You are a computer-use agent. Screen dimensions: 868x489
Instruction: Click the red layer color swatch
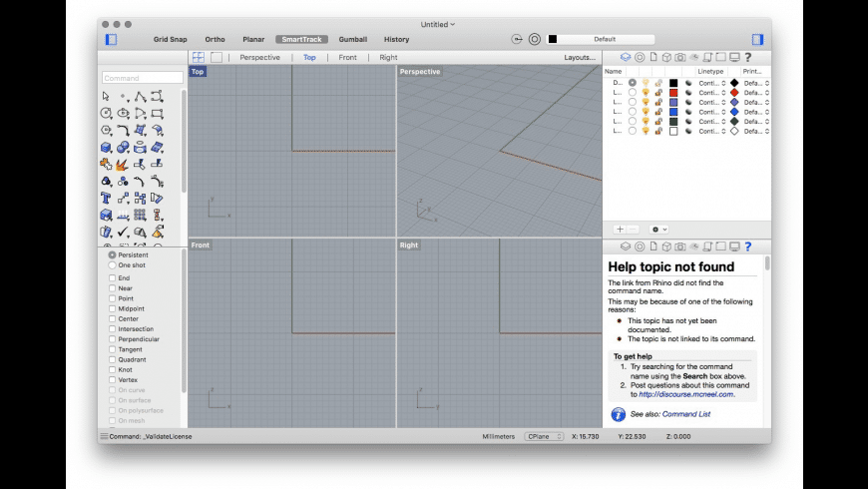[673, 92]
